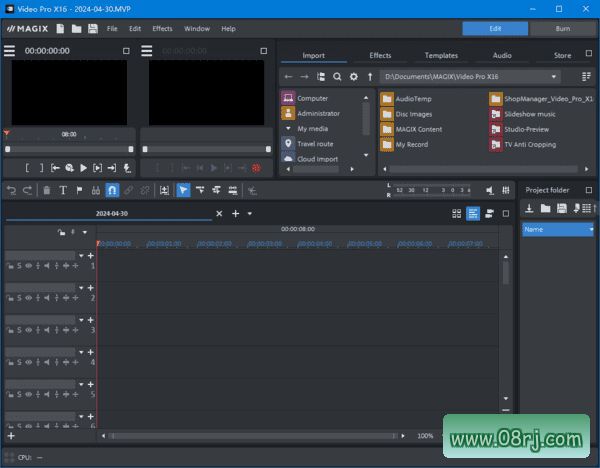Import into Project folder download icon
Screen dimensions: 600x468
529,208
